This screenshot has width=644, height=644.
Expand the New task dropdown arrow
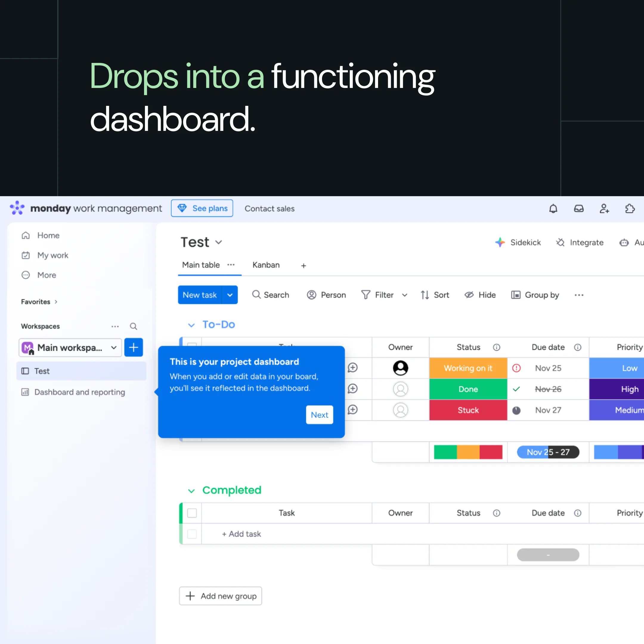[230, 295]
